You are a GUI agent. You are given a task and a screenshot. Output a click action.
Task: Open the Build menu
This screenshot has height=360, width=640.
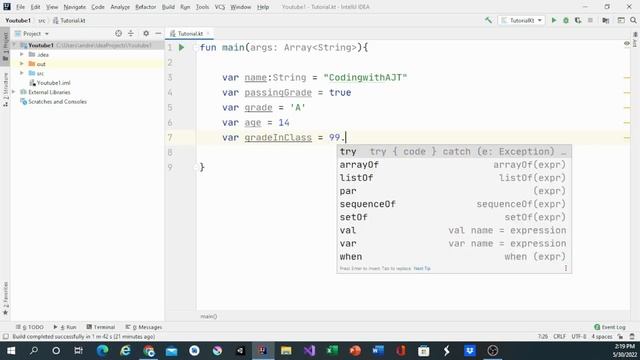coord(168,7)
